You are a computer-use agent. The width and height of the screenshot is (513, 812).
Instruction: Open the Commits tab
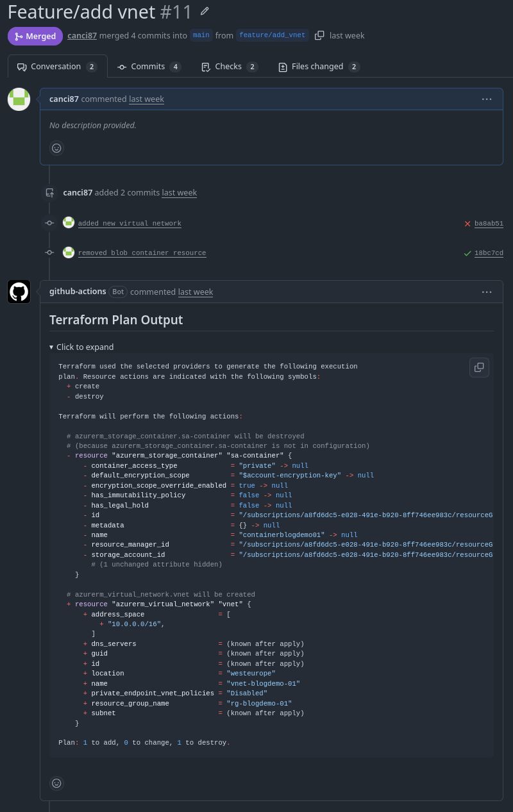(x=149, y=67)
